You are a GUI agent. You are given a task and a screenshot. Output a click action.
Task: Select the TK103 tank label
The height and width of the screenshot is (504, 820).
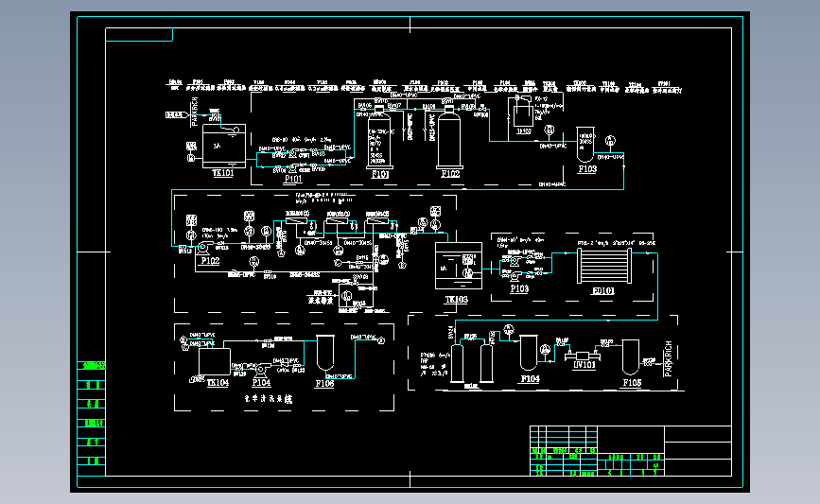[457, 300]
